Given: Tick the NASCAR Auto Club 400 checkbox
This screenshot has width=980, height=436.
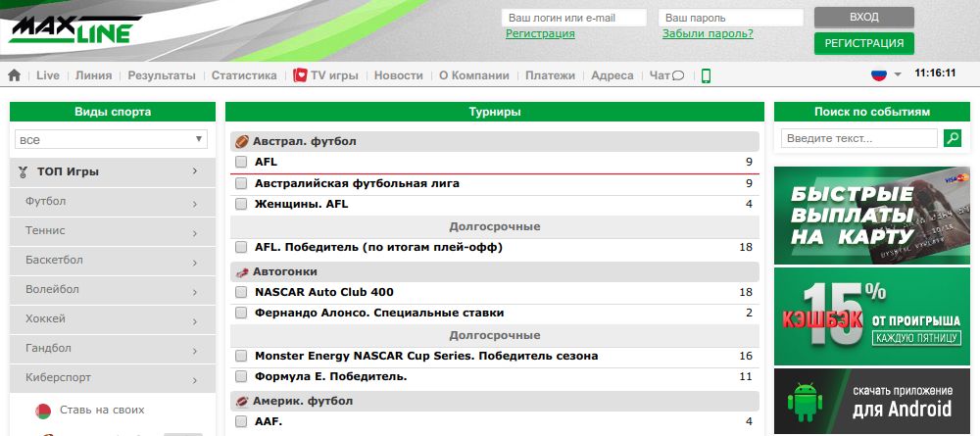Looking at the screenshot, I should 241,292.
